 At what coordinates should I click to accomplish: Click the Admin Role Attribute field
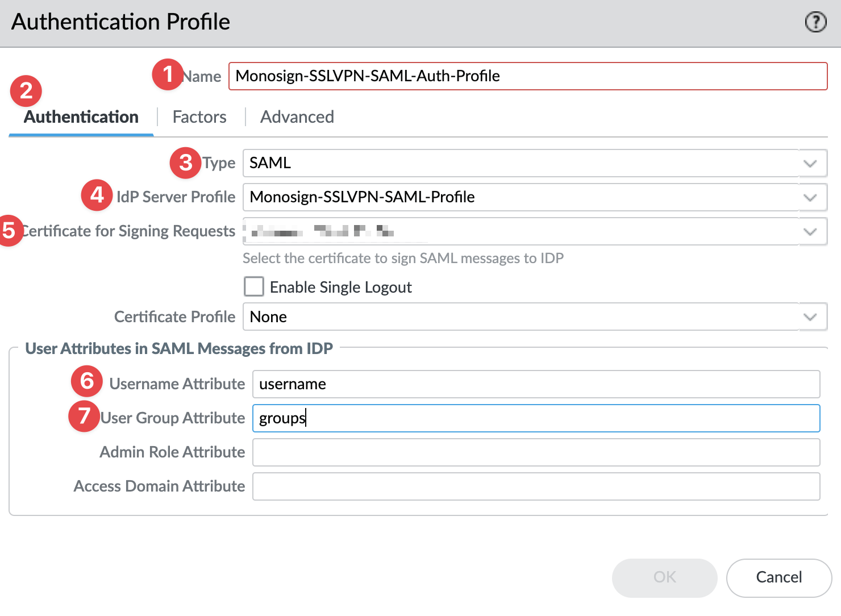(536, 452)
